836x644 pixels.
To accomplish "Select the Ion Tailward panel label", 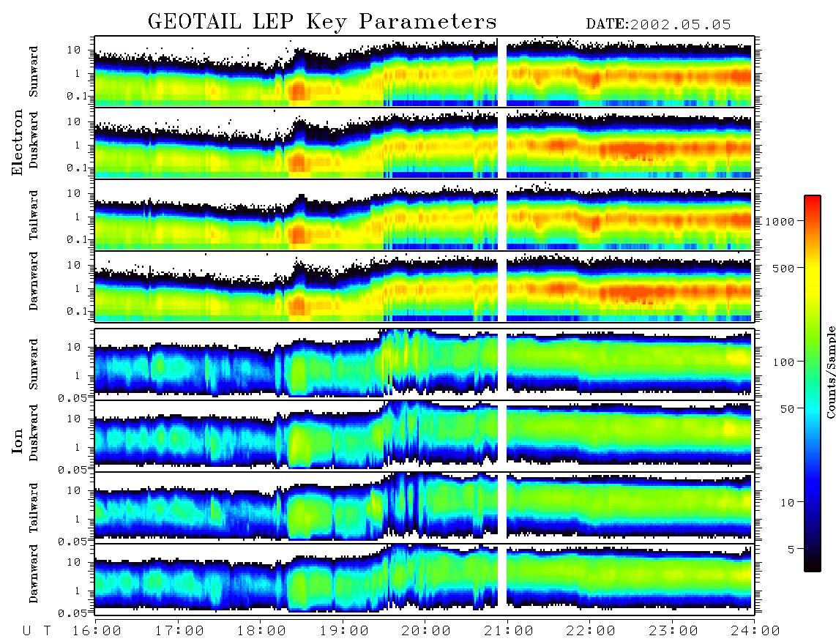I will 34,508.
